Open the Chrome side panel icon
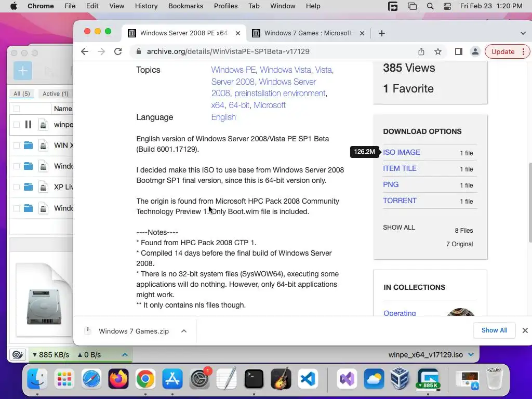 (x=458, y=51)
